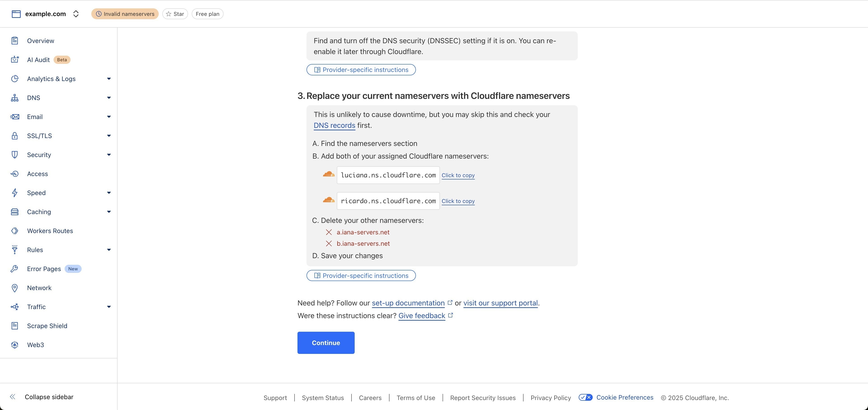Click the Scrape Shield document icon

click(x=14, y=326)
